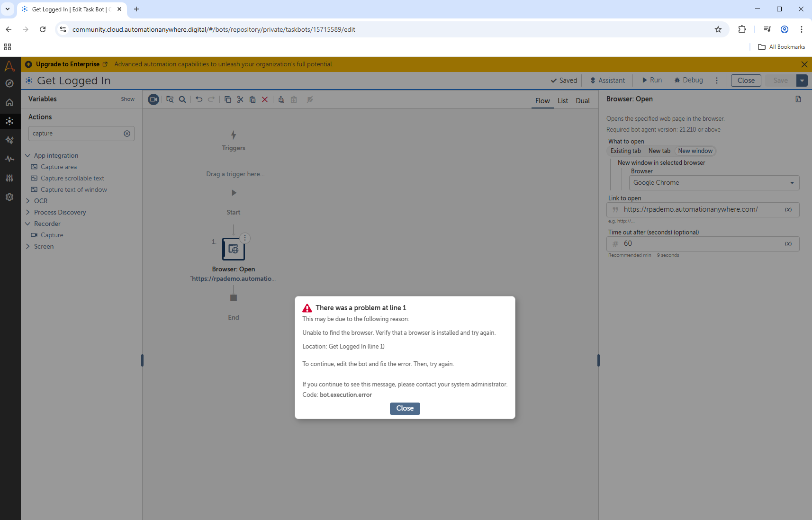Switch to Dual view tab

tap(583, 101)
